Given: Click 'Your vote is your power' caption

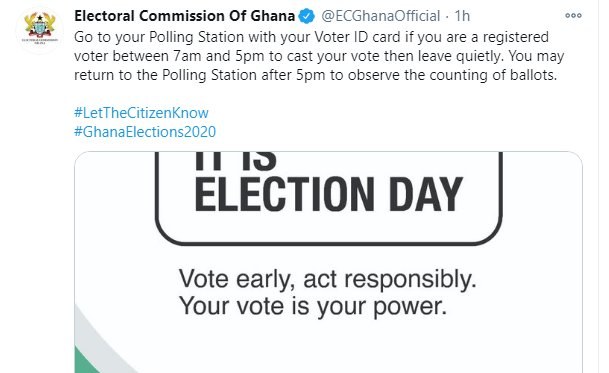Looking at the screenshot, I should 313,307.
